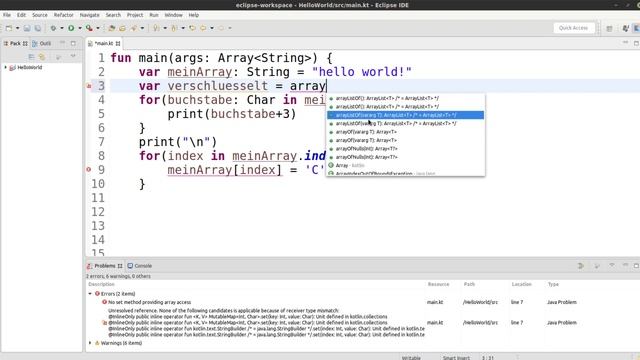Click the Last Edit Location icon
Image resolution: width=640 pixels, height=360 pixels.
tap(192, 28)
